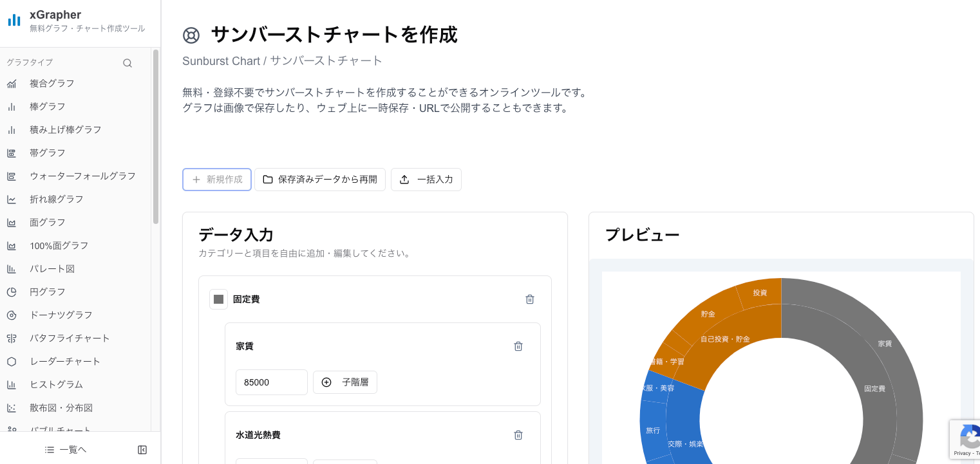Delete the 固定費 category via trash icon

pos(530,299)
